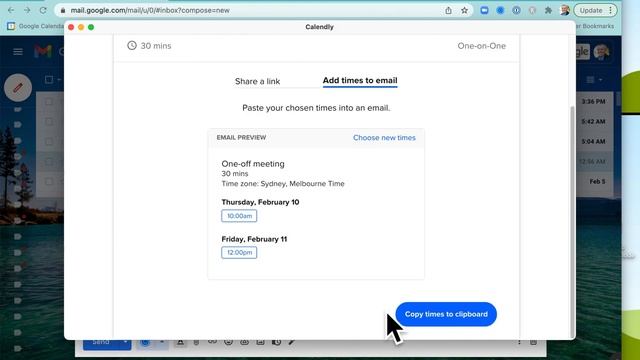Click the insert signature pen icon

click(292, 342)
